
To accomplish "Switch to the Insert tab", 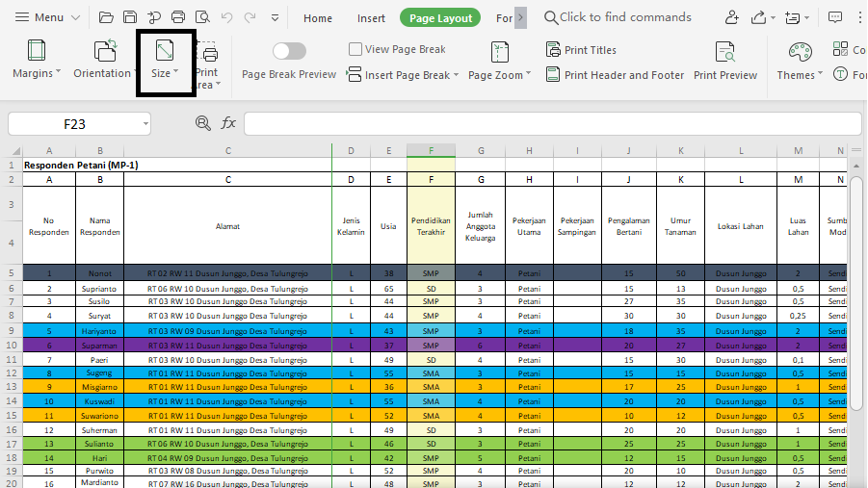I will tap(371, 18).
